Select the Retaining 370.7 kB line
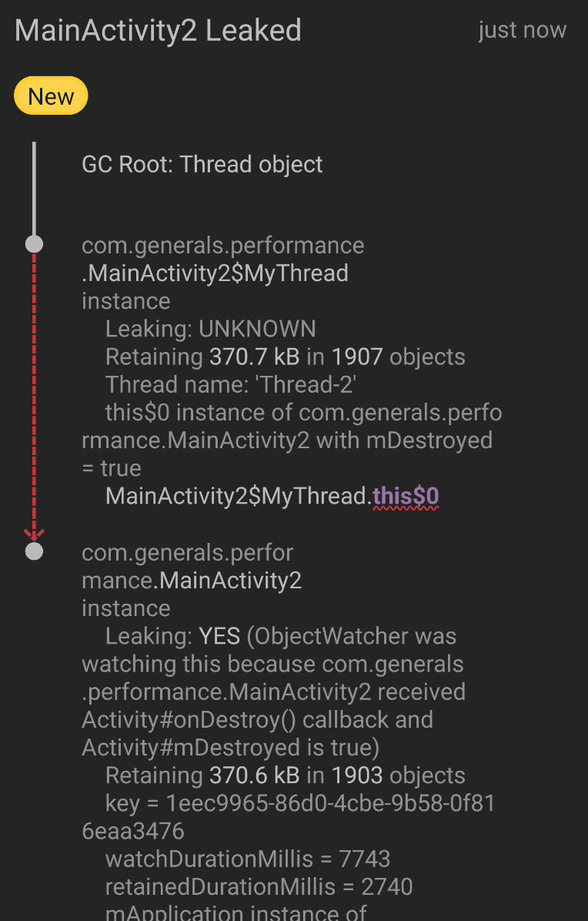Viewport: 588px width, 921px height. pyautogui.click(x=286, y=357)
